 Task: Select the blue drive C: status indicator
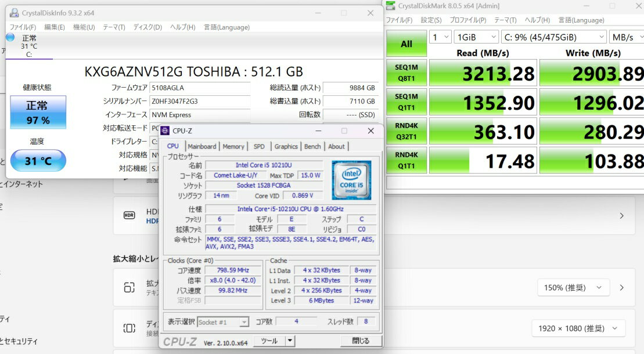pos(10,38)
